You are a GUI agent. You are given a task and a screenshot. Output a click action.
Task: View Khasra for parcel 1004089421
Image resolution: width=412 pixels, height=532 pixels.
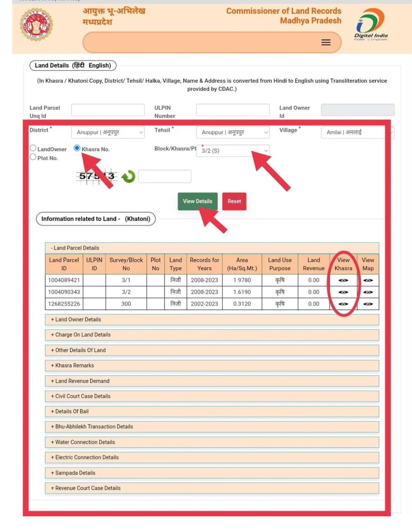point(343,280)
